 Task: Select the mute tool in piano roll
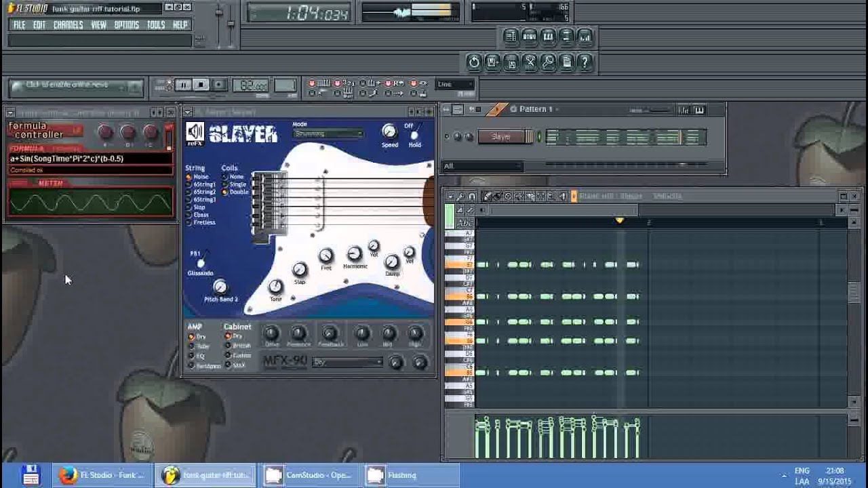pos(519,197)
